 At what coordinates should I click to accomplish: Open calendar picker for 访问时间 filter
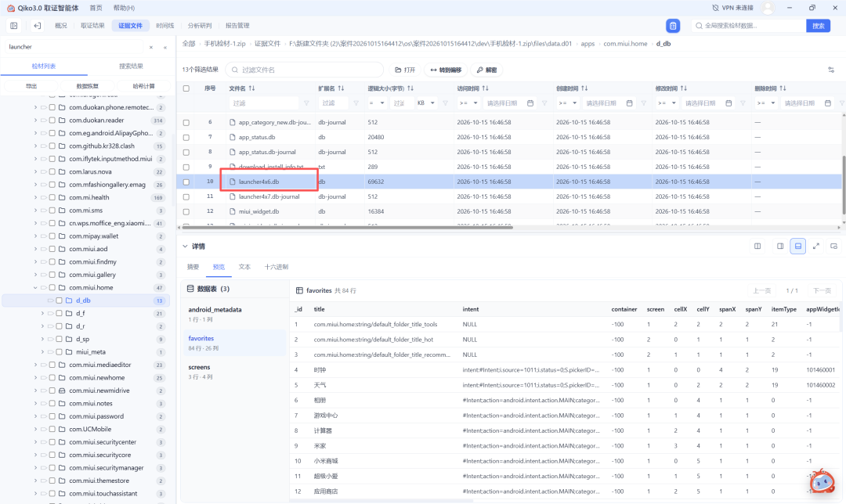tap(530, 103)
